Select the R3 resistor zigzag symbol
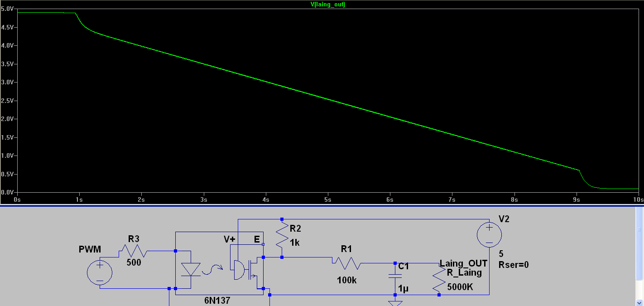 134,251
